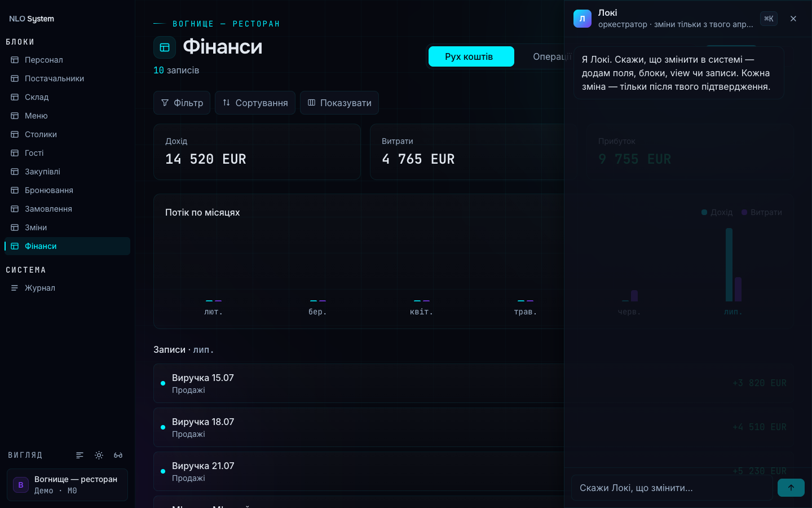Image resolution: width=812 pixels, height=508 pixels.
Task: Open the Постачальники block in sidebar
Action: tap(67, 78)
